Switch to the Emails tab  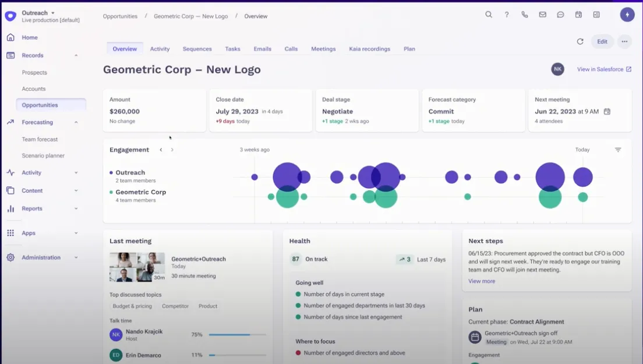(263, 49)
